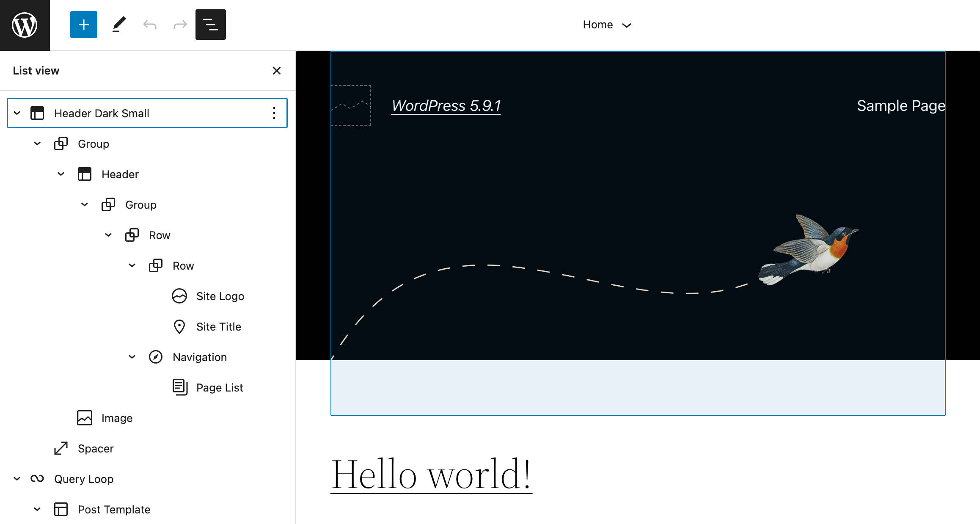
Task: Open options menu for Header Dark Small
Action: (x=273, y=113)
